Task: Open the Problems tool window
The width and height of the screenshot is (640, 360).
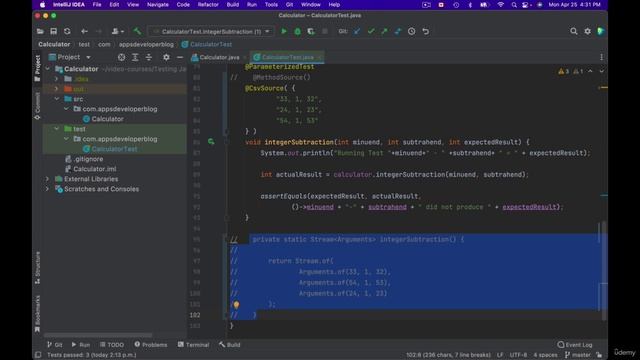Action: point(151,345)
